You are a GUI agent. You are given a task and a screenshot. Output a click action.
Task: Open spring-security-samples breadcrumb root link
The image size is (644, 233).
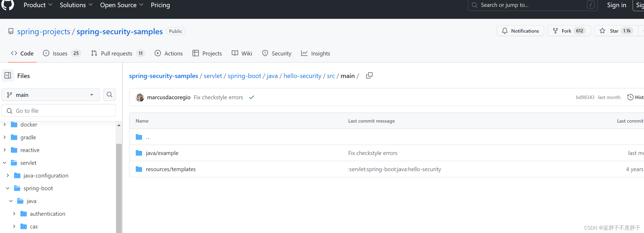tap(163, 76)
